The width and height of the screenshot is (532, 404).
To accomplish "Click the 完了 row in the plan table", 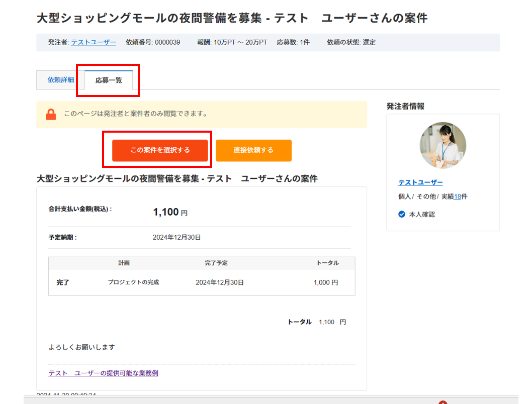I will point(63,282).
